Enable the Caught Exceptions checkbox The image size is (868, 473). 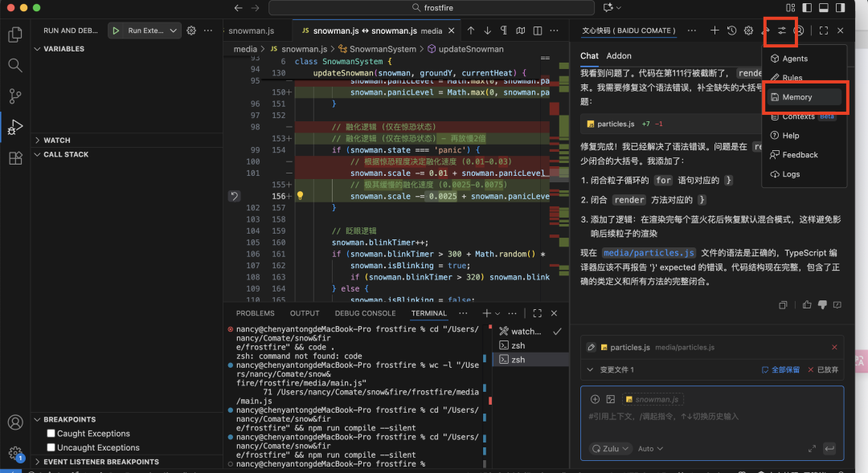pyautogui.click(x=51, y=434)
